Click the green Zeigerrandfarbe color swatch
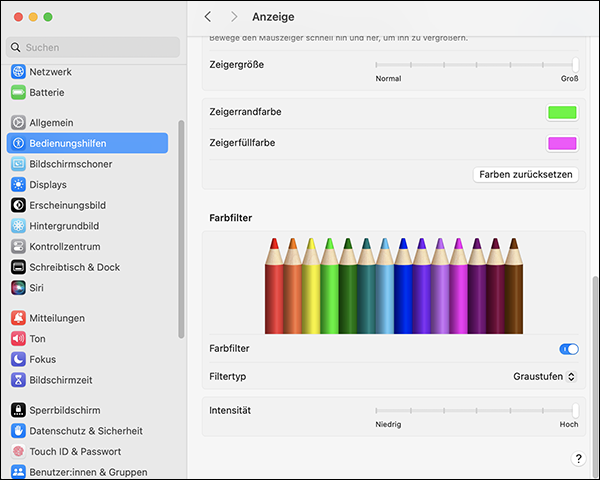The height and width of the screenshot is (480, 600). coord(561,112)
